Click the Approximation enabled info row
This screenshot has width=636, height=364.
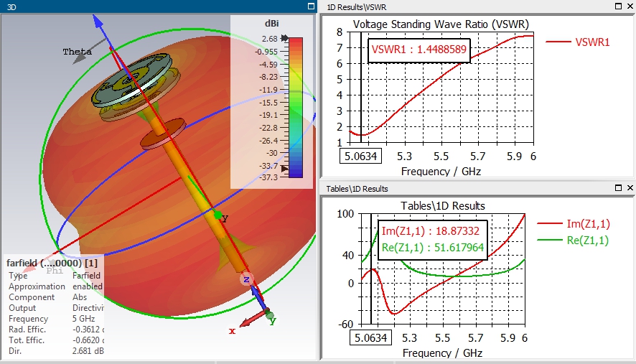click(x=55, y=286)
